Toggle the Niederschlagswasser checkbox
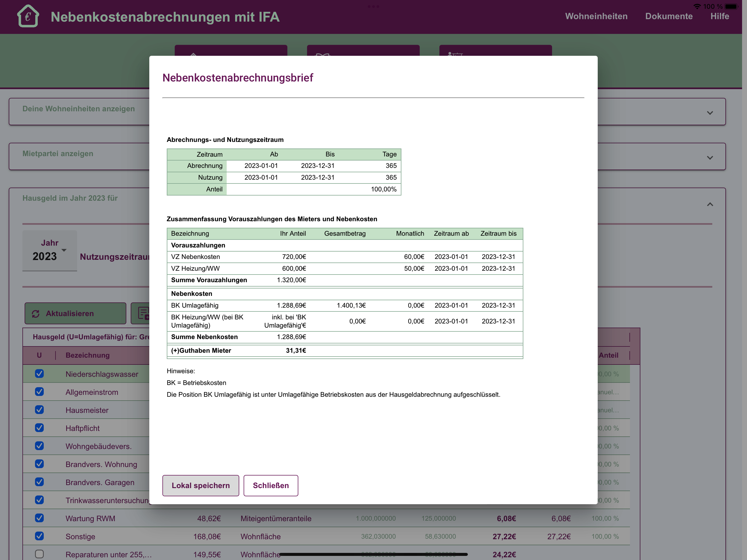The image size is (747, 560). pyautogui.click(x=39, y=374)
